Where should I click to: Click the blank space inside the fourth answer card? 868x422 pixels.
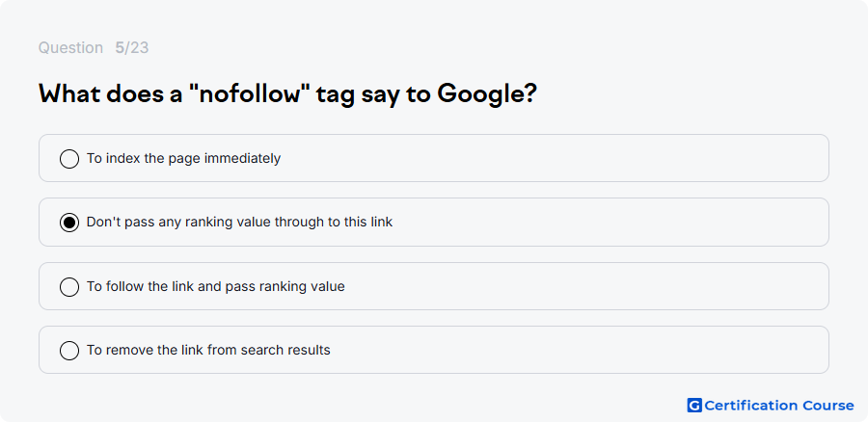[x=582, y=350]
